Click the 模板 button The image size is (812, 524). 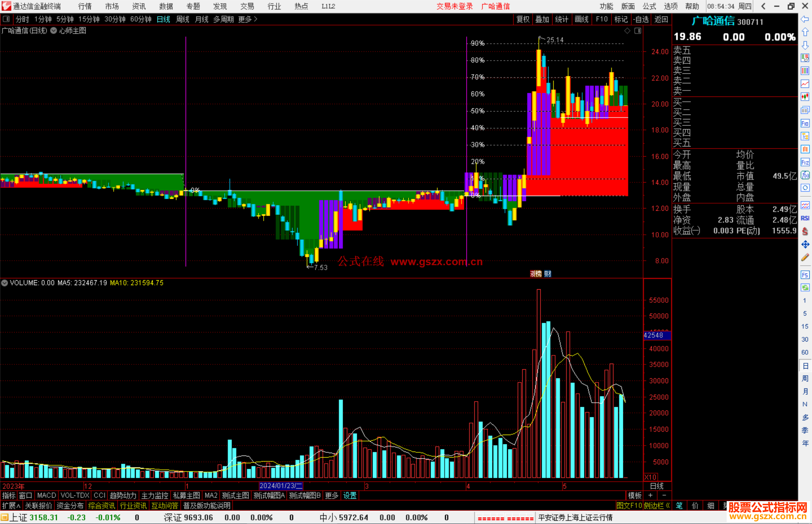point(635,495)
